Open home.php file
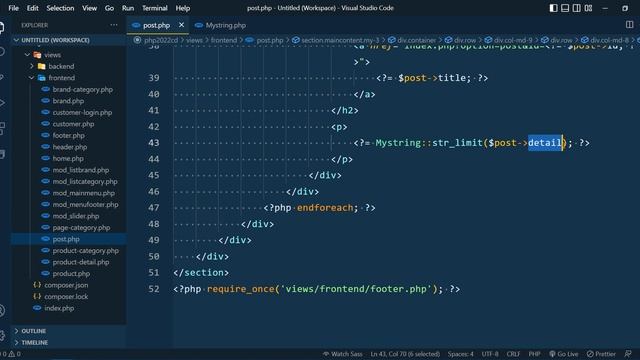The height and width of the screenshot is (360, 640). point(68,158)
